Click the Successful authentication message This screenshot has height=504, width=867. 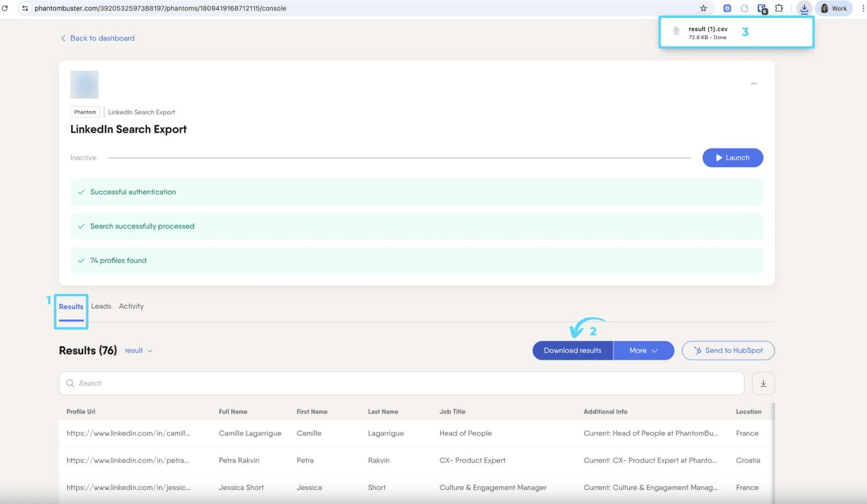pos(416,192)
